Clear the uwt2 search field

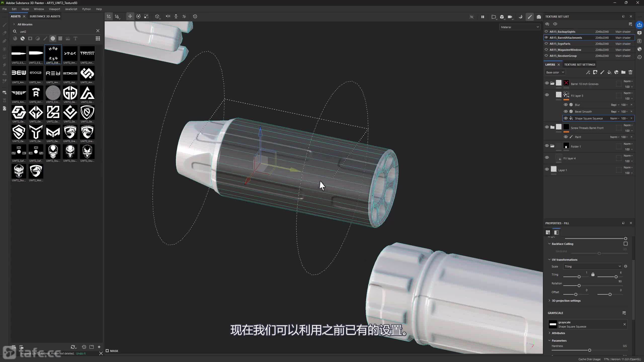click(98, 31)
